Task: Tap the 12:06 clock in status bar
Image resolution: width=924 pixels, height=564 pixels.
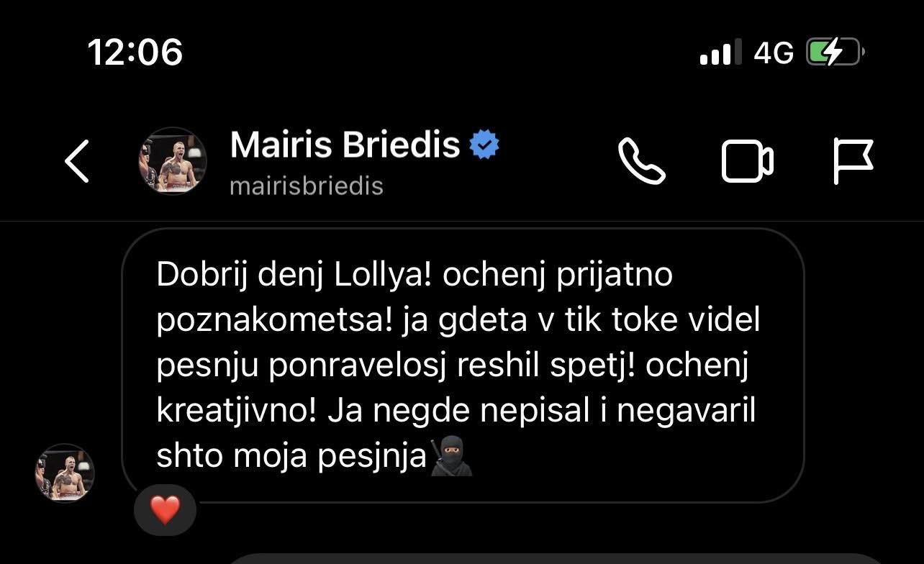Action: [135, 53]
